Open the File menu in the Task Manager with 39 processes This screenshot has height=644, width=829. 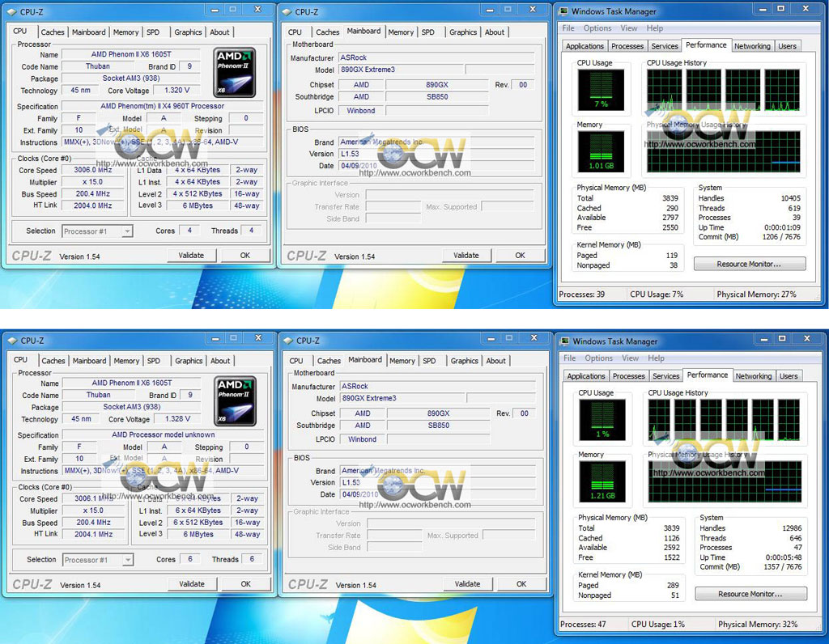point(568,28)
